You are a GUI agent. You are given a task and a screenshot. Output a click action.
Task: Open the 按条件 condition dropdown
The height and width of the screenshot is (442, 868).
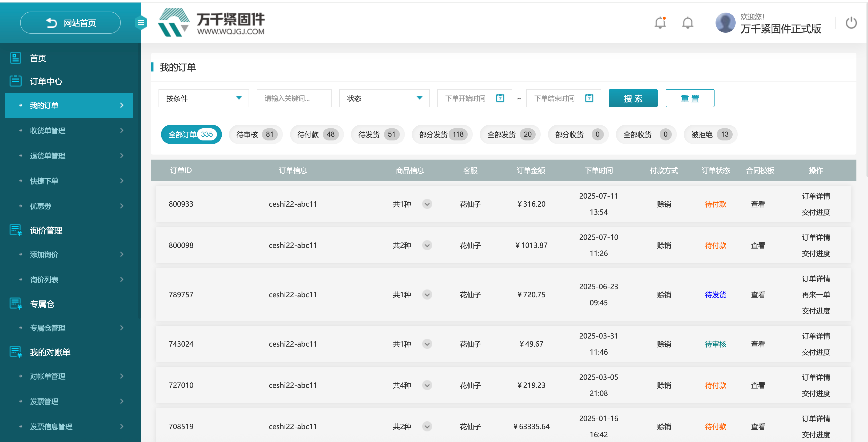(x=204, y=98)
